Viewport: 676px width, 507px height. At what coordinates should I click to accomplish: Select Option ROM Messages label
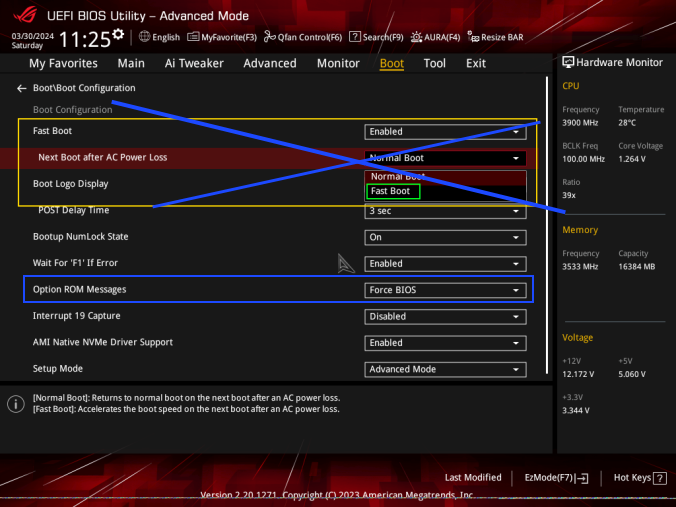pos(79,289)
